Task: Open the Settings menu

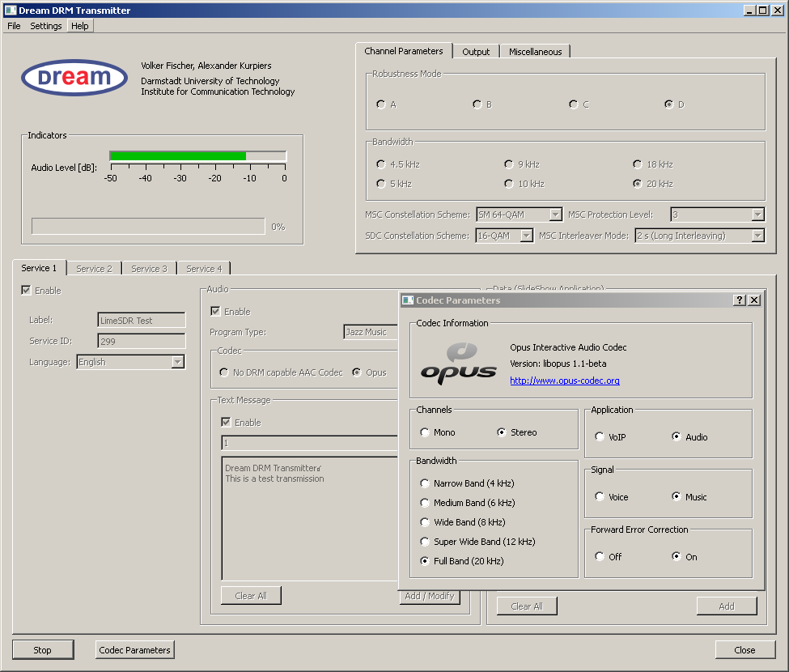Action: pos(45,25)
